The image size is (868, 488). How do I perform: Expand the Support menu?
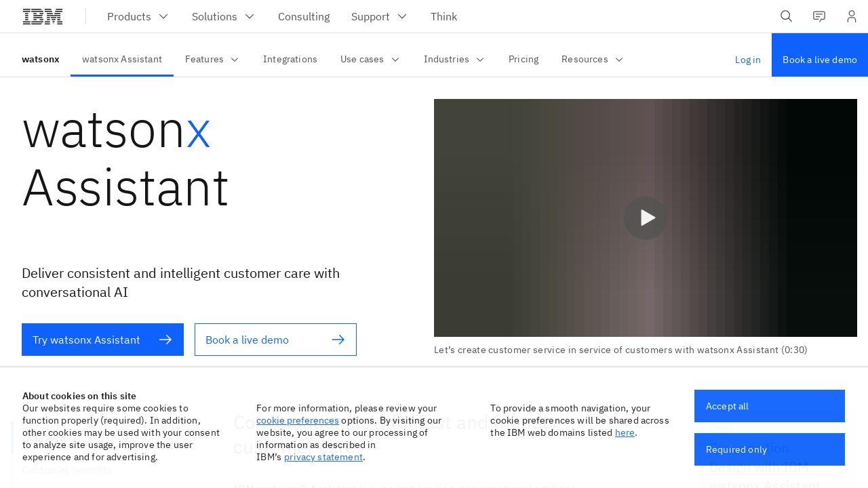pos(379,16)
